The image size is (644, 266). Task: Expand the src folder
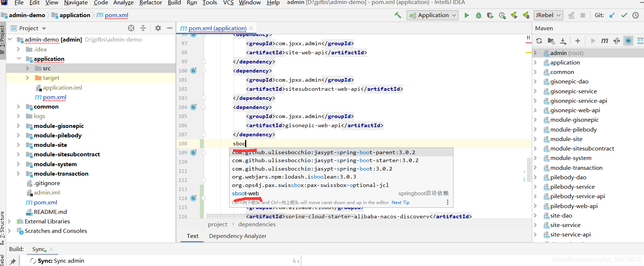pyautogui.click(x=28, y=68)
